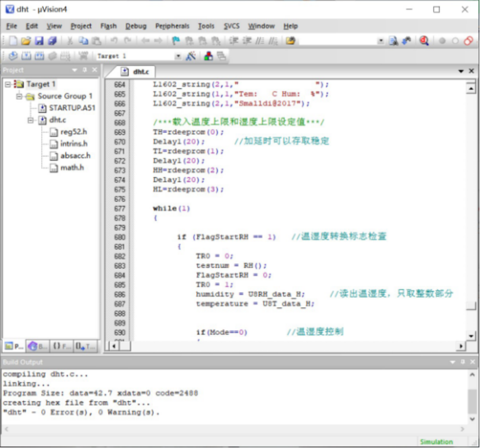Open the Flash menu
480x448 pixels.
click(109, 26)
